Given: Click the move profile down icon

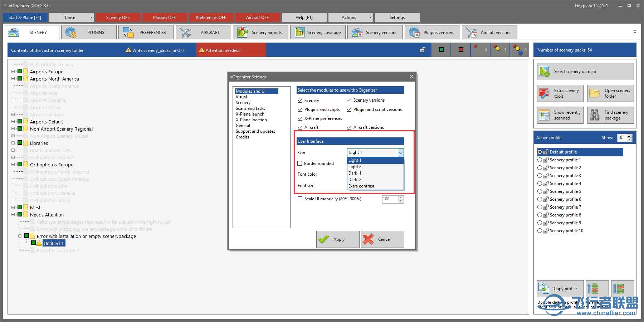Looking at the screenshot, I should click(x=618, y=288).
